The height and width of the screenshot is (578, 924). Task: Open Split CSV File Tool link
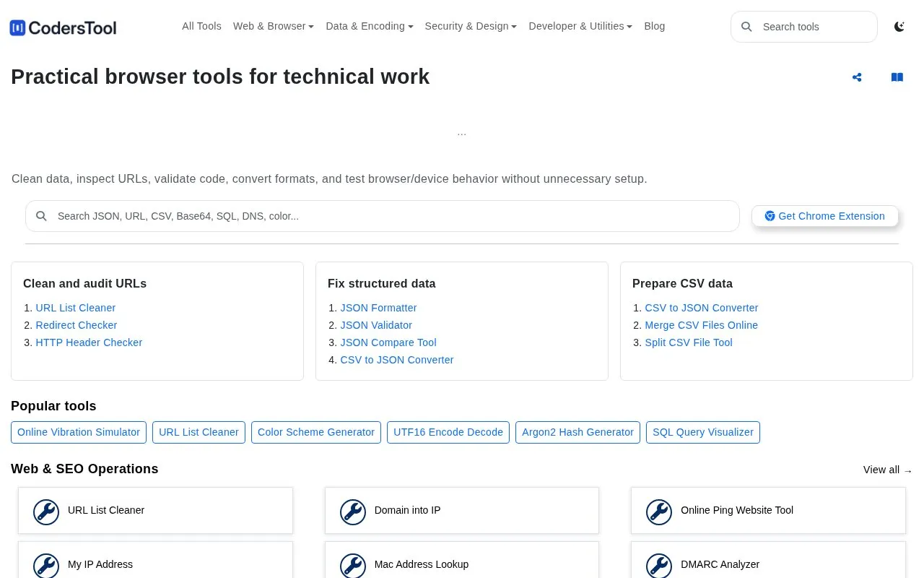[x=689, y=342]
